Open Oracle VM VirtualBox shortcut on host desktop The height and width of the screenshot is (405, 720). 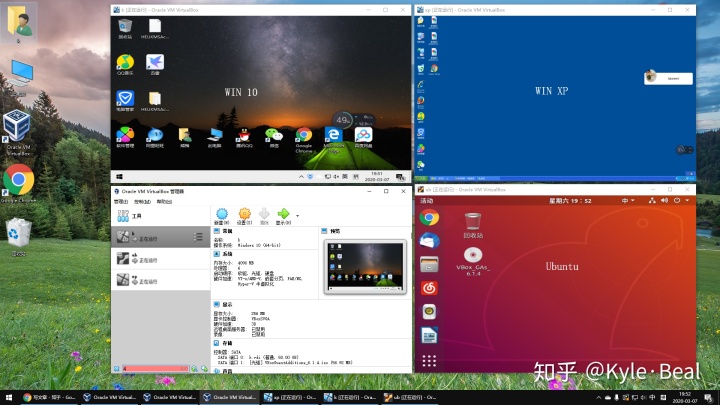[x=17, y=132]
